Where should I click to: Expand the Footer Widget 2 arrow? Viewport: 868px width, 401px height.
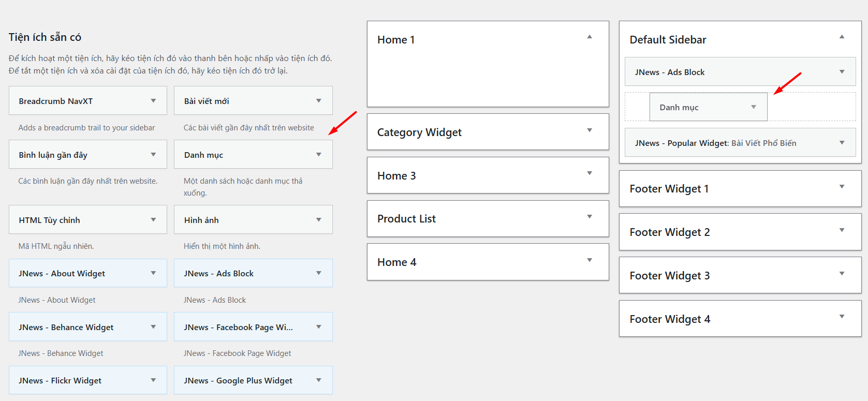point(842,230)
